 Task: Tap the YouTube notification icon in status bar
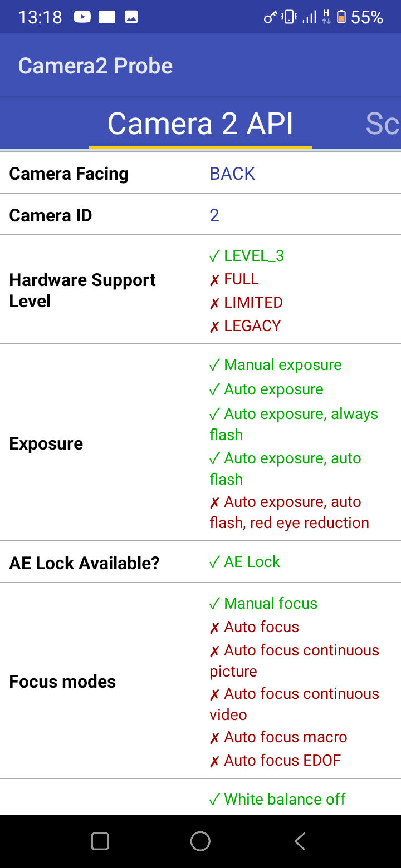point(82,17)
